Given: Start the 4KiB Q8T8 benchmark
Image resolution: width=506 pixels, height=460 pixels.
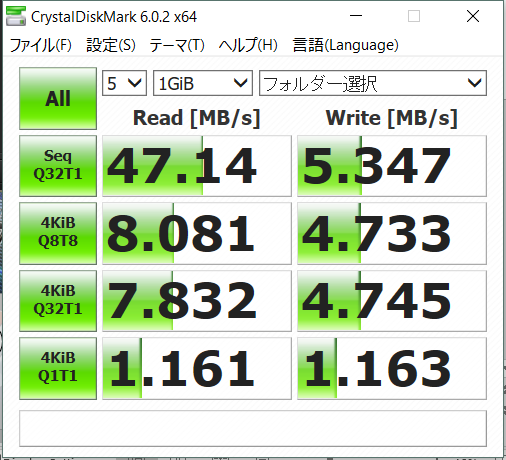Looking at the screenshot, I should point(58,233).
